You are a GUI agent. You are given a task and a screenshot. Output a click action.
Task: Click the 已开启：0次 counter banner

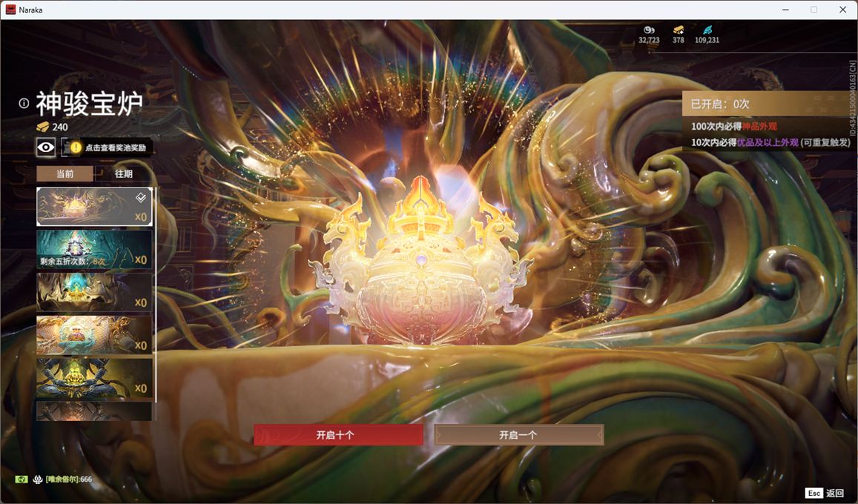pos(769,104)
